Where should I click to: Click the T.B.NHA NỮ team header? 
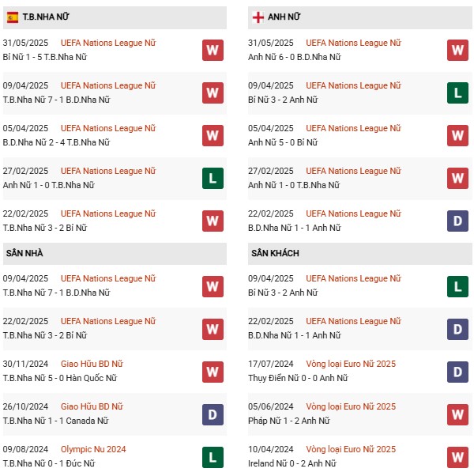[x=115, y=17]
